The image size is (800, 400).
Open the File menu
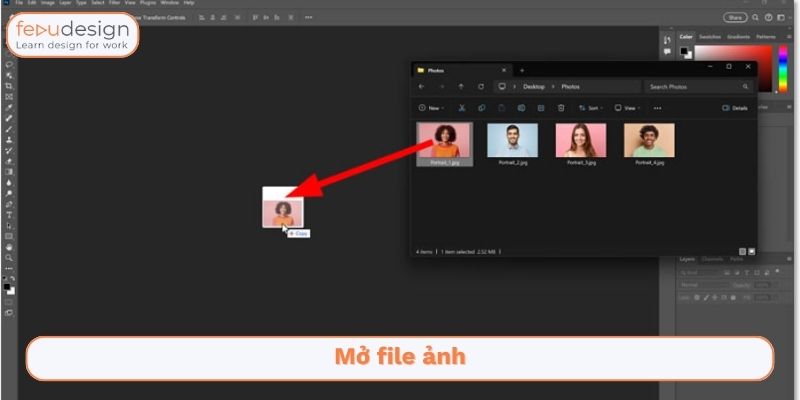(19, 3)
